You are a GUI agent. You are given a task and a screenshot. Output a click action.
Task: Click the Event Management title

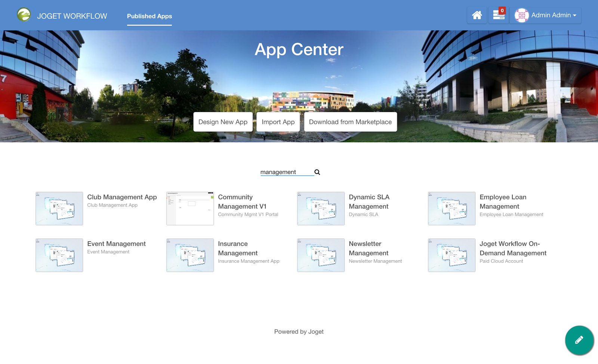(117, 244)
